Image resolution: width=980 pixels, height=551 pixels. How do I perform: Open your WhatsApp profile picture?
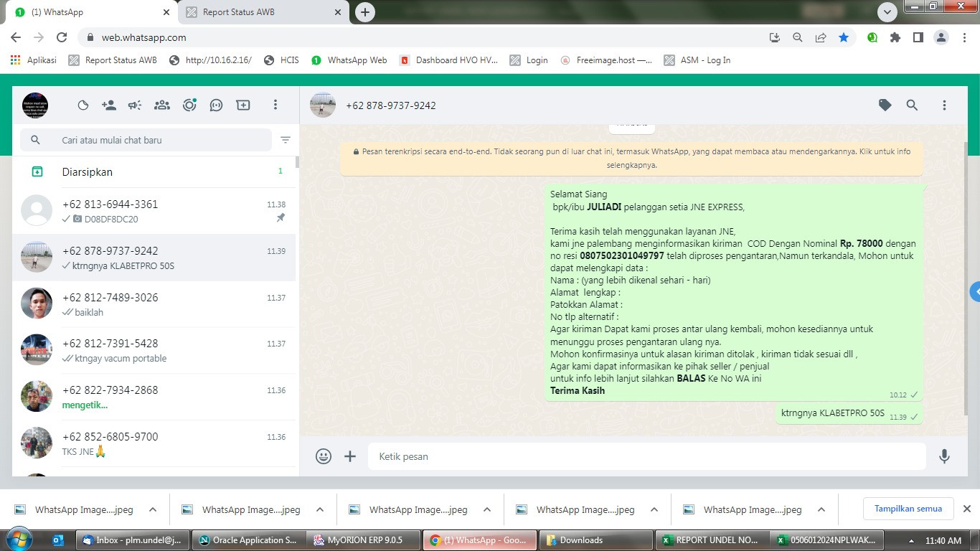tap(35, 105)
